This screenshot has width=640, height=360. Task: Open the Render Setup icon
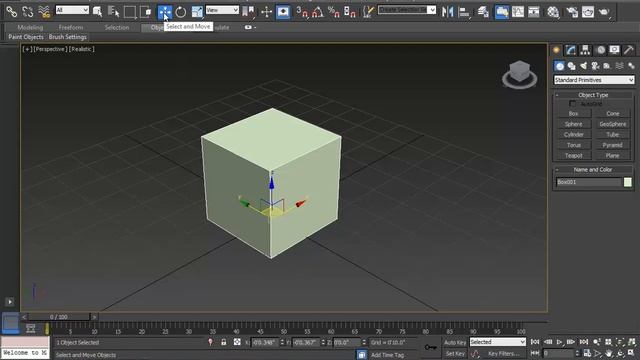click(572, 12)
